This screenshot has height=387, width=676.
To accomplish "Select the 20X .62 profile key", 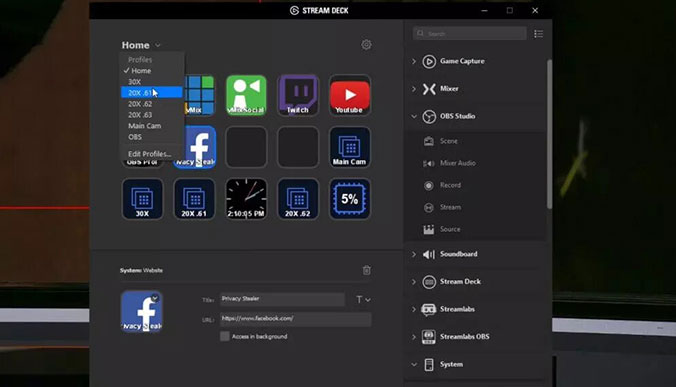I will click(298, 199).
